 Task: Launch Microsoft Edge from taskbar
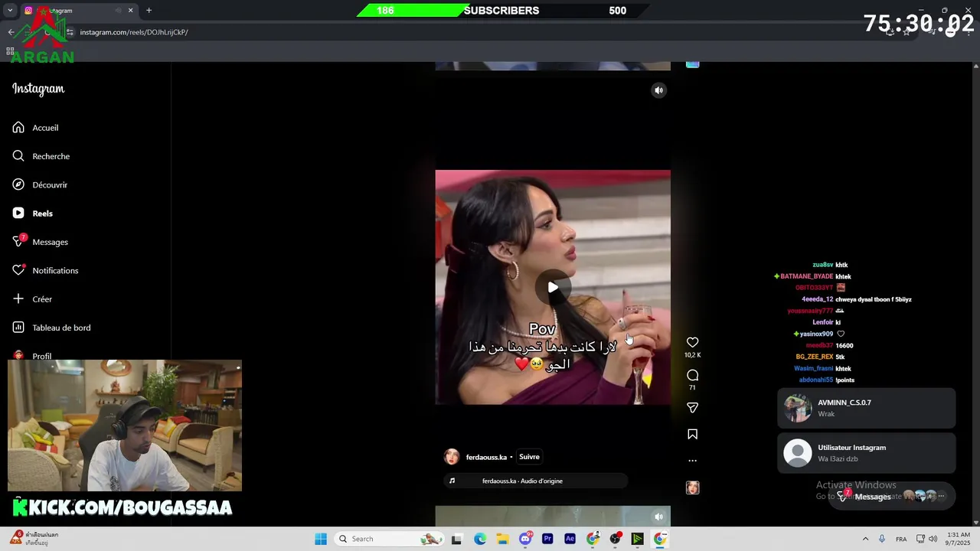tap(479, 539)
